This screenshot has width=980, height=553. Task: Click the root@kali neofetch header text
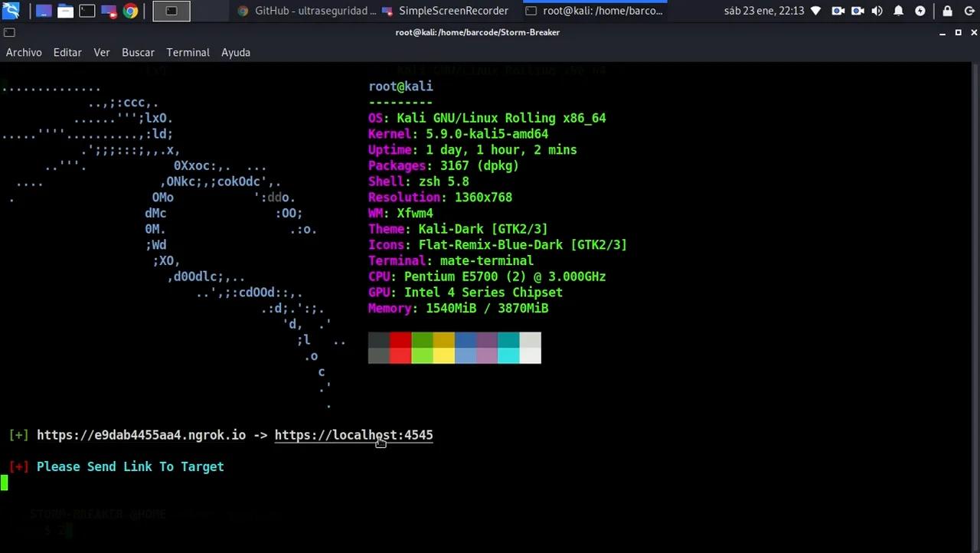pyautogui.click(x=400, y=87)
